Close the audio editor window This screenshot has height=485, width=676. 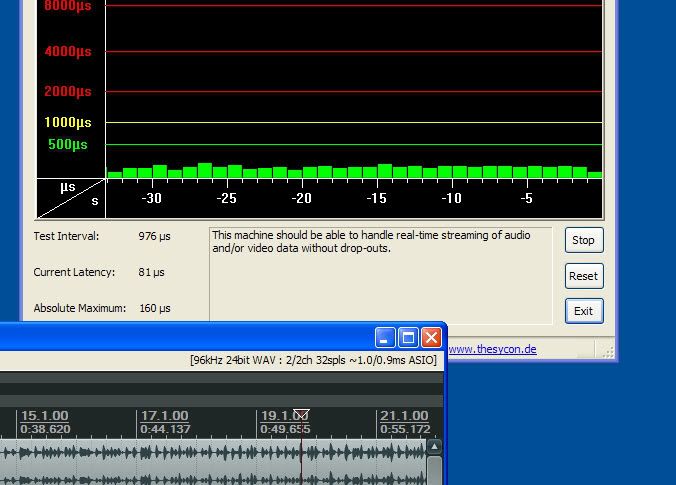[x=432, y=338]
